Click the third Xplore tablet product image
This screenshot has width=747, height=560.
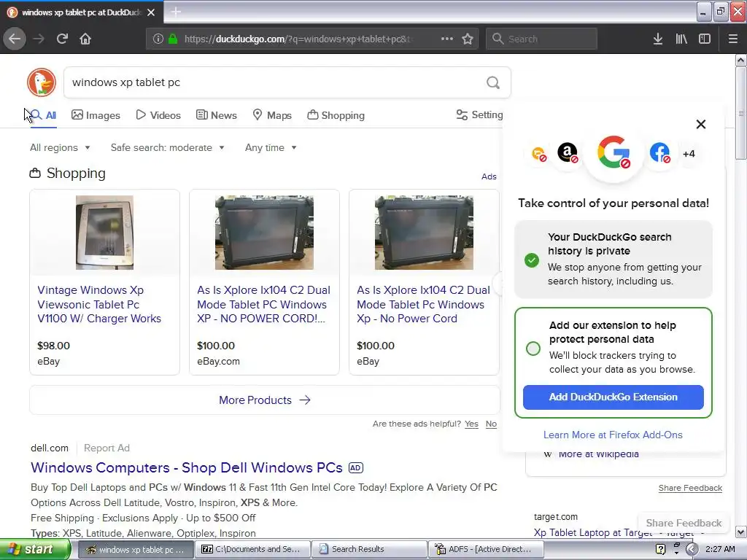(x=424, y=233)
